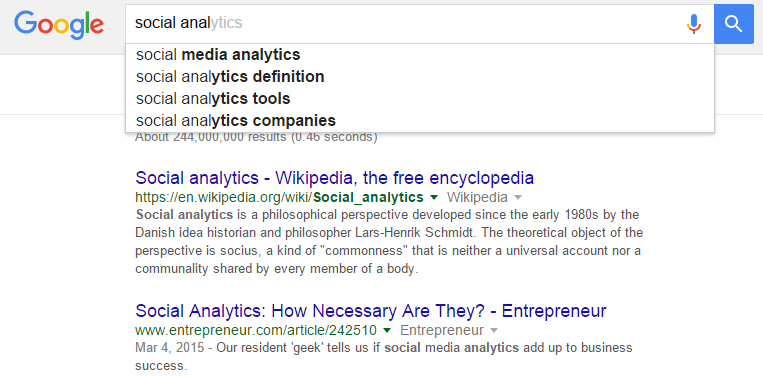The height and width of the screenshot is (376, 763).
Task: Select suggestion 'social analytics companies'
Action: [x=419, y=121]
